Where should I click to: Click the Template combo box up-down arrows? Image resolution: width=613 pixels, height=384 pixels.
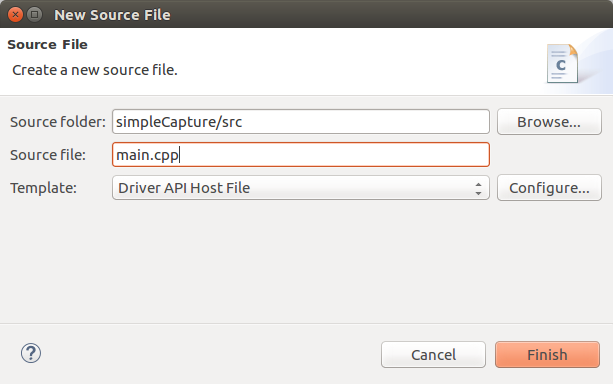[x=478, y=188]
